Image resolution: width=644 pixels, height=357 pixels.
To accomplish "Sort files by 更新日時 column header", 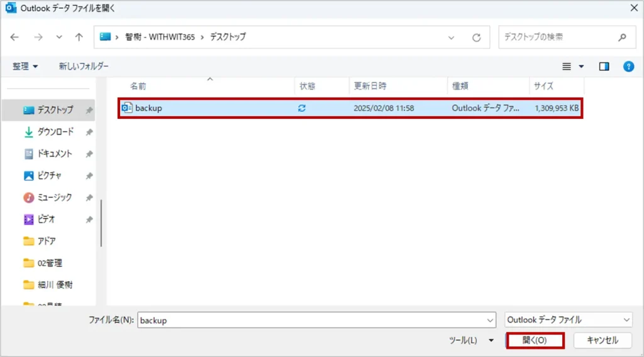I will tap(370, 86).
